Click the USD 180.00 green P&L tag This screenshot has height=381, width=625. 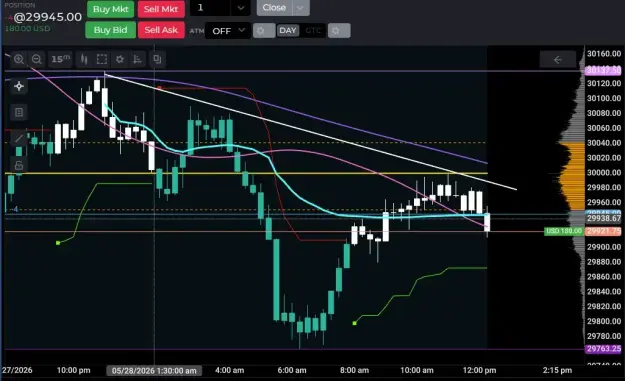[564, 231]
